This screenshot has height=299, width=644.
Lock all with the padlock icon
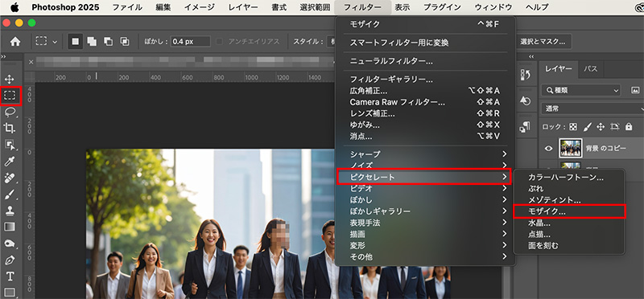tap(629, 127)
